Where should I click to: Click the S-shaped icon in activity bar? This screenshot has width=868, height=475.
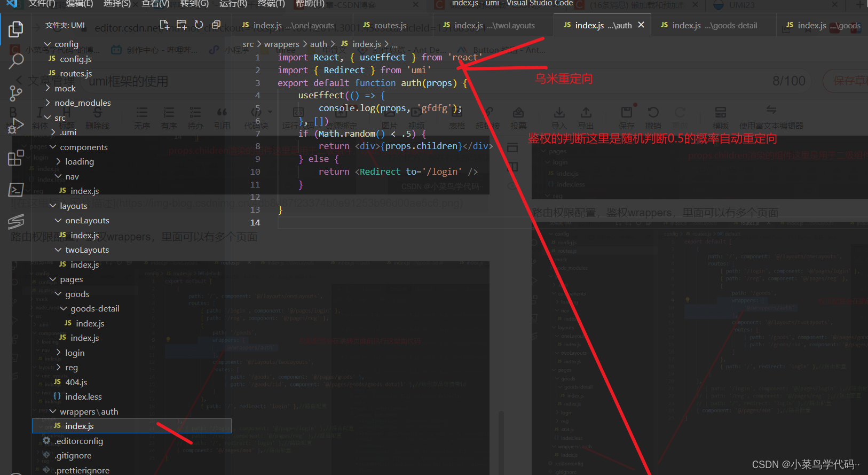pyautogui.click(x=16, y=221)
